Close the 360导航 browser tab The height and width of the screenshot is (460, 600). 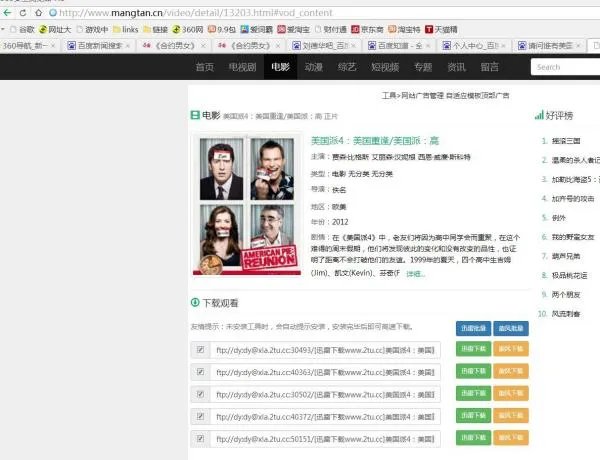click(53, 46)
